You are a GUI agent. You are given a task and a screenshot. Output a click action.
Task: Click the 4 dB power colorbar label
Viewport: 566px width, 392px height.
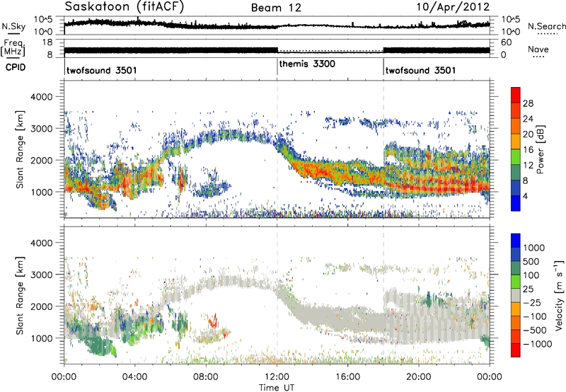pos(525,196)
